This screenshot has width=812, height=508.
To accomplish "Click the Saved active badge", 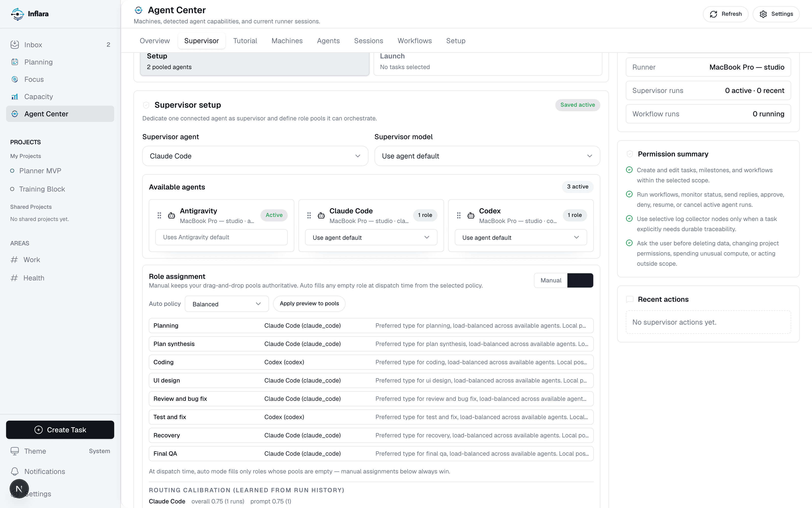I will point(578,105).
